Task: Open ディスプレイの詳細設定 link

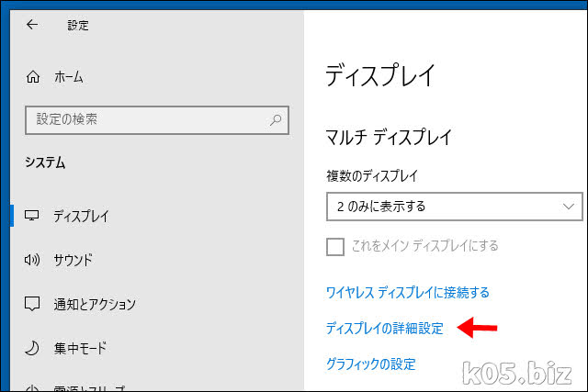Action: point(385,329)
